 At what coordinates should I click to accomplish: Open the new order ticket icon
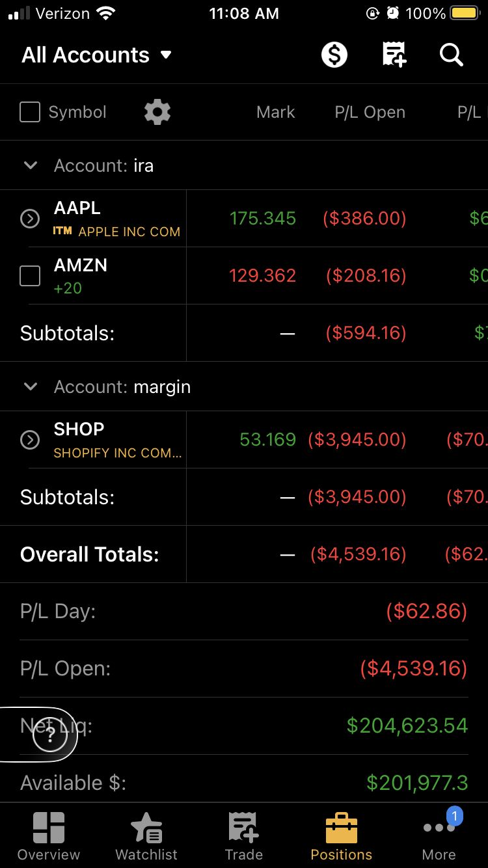394,55
